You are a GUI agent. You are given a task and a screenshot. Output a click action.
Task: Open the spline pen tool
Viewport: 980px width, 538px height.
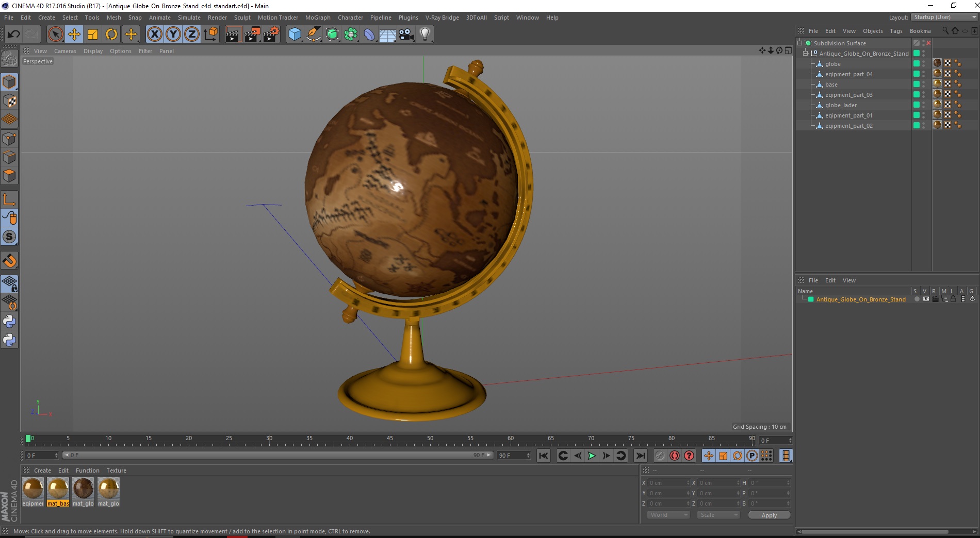click(314, 35)
